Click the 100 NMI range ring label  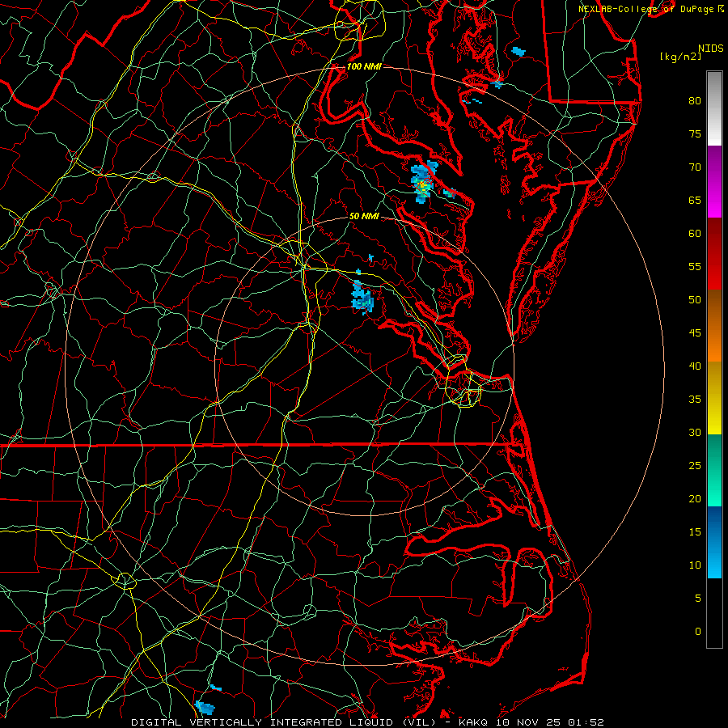click(x=364, y=66)
